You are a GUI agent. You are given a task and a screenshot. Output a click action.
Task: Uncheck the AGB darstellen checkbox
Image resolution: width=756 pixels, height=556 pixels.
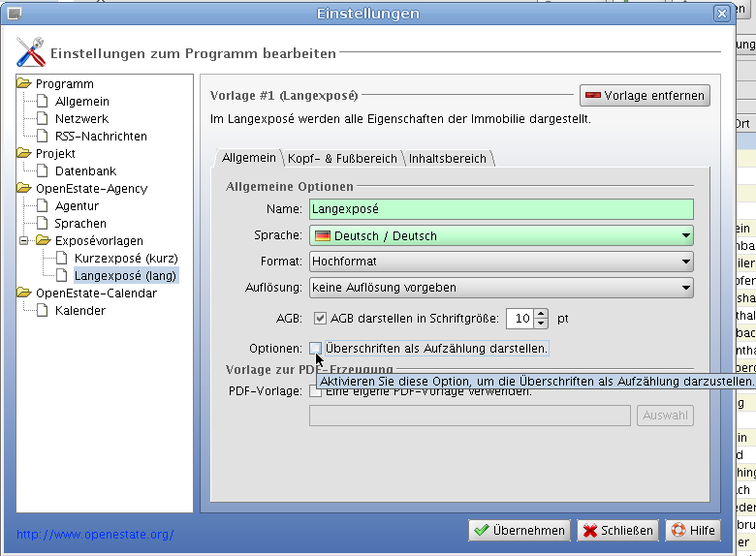(x=320, y=318)
